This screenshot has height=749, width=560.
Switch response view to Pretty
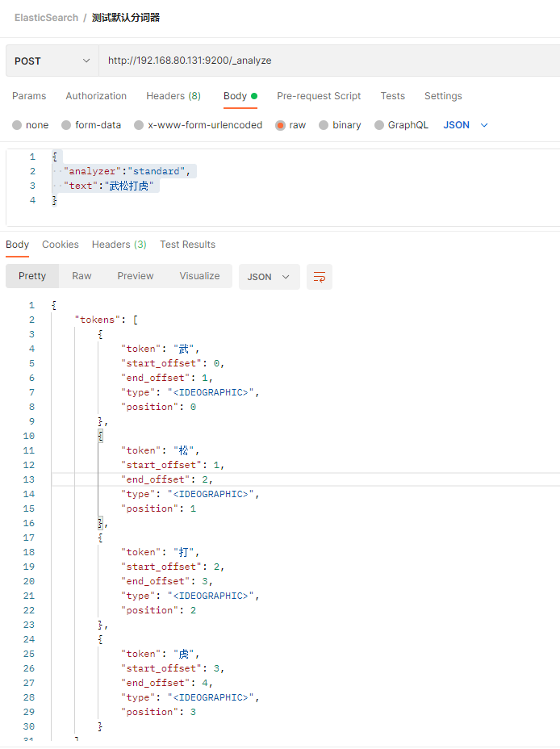pyautogui.click(x=32, y=276)
